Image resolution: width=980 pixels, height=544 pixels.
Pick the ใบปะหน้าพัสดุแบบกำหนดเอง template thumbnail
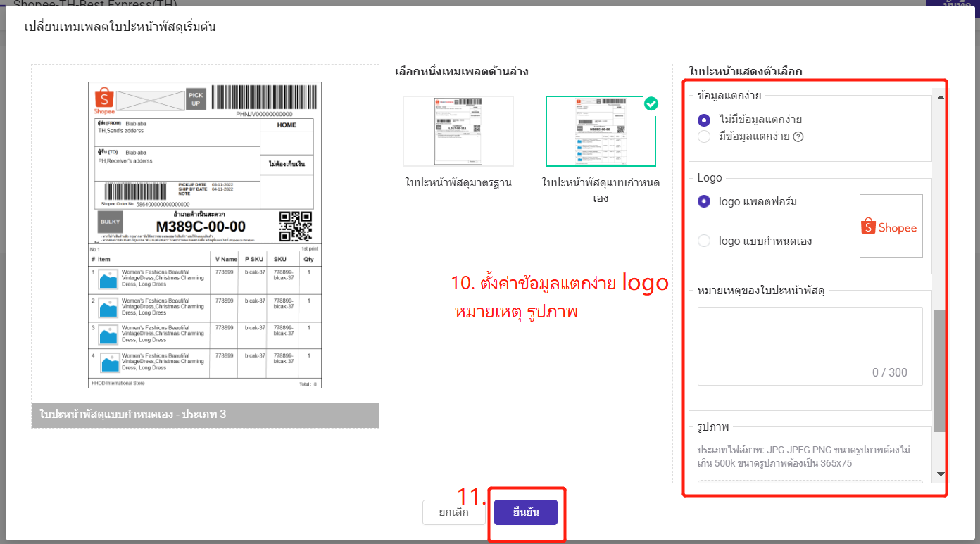pyautogui.click(x=601, y=132)
